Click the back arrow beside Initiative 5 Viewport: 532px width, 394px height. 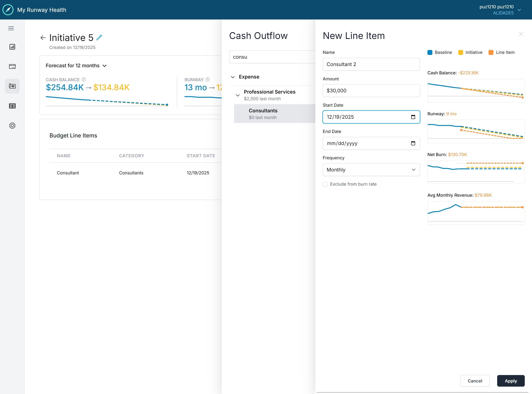[x=43, y=38]
